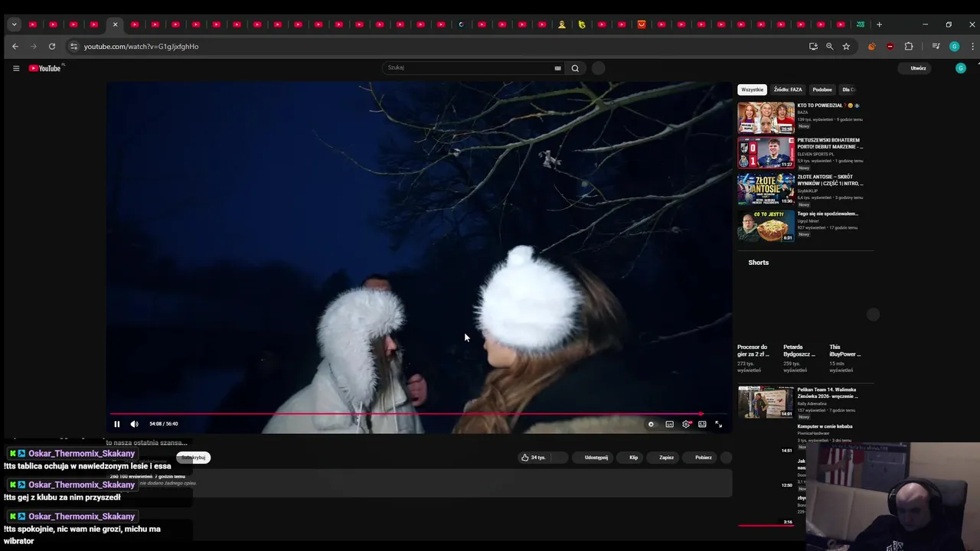Click the search magnifier button

(575, 68)
